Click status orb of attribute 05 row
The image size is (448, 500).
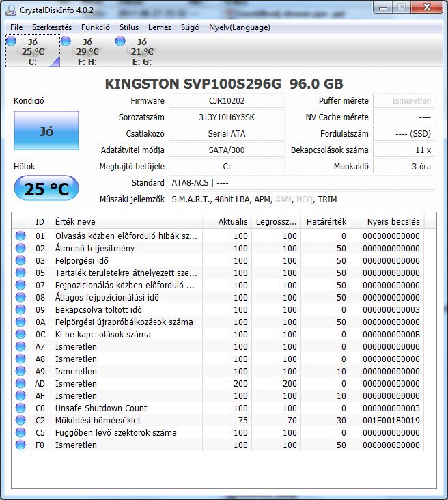point(20,273)
